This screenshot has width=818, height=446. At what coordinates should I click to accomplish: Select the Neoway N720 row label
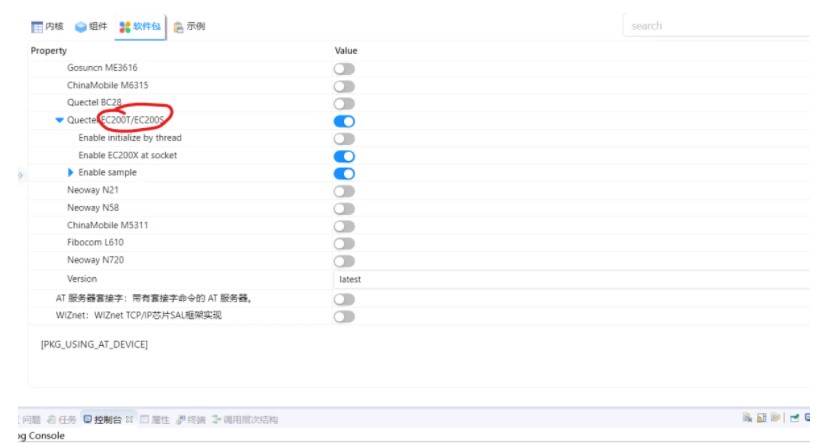tap(95, 260)
